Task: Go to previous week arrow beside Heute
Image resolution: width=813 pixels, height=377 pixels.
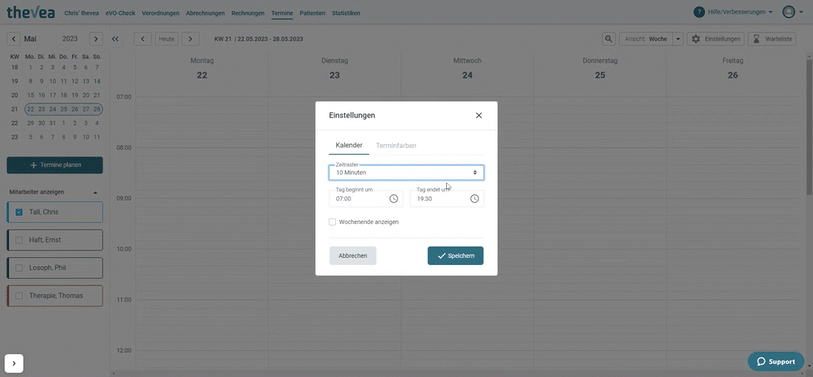Action: [x=143, y=39]
